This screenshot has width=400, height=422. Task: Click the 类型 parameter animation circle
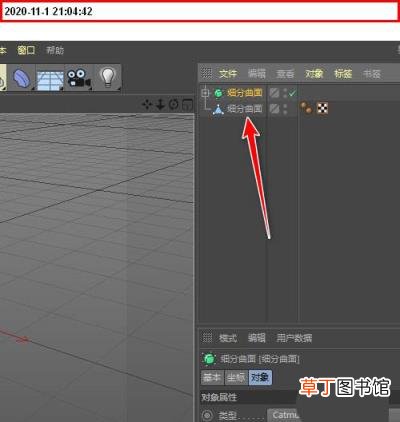[x=207, y=415]
